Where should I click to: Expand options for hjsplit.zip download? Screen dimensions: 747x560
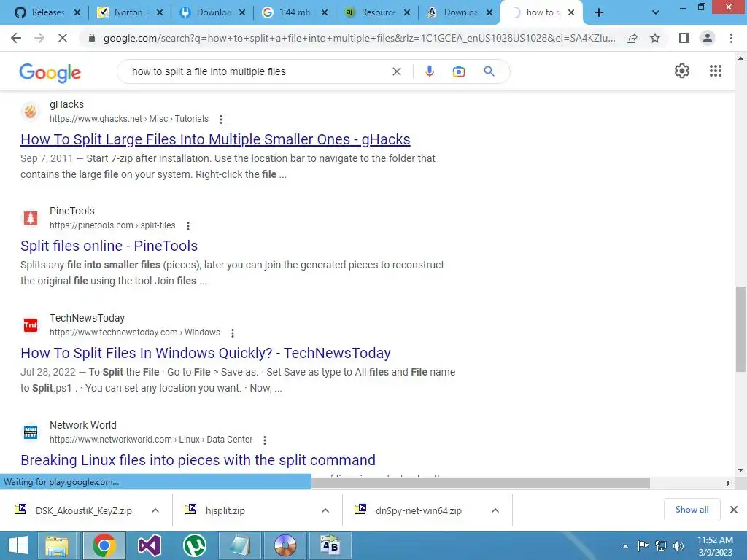pos(325,510)
